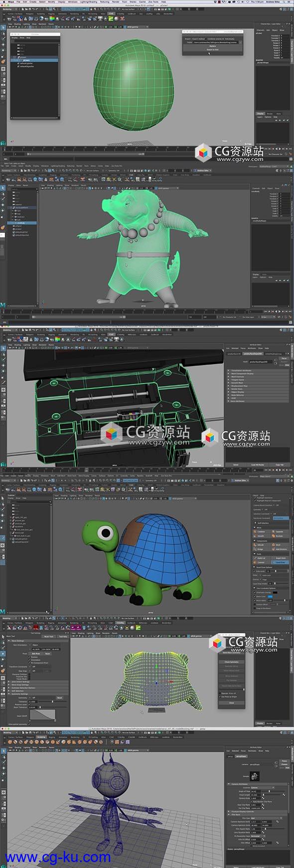Activate the Target Weld tool in the turtle window toolkit
The width and height of the screenshot is (294, 868).
click(280, 558)
